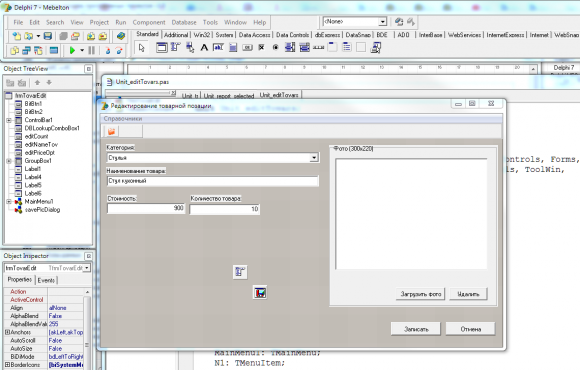Click the Записать button
580x370 pixels.
tap(416, 329)
